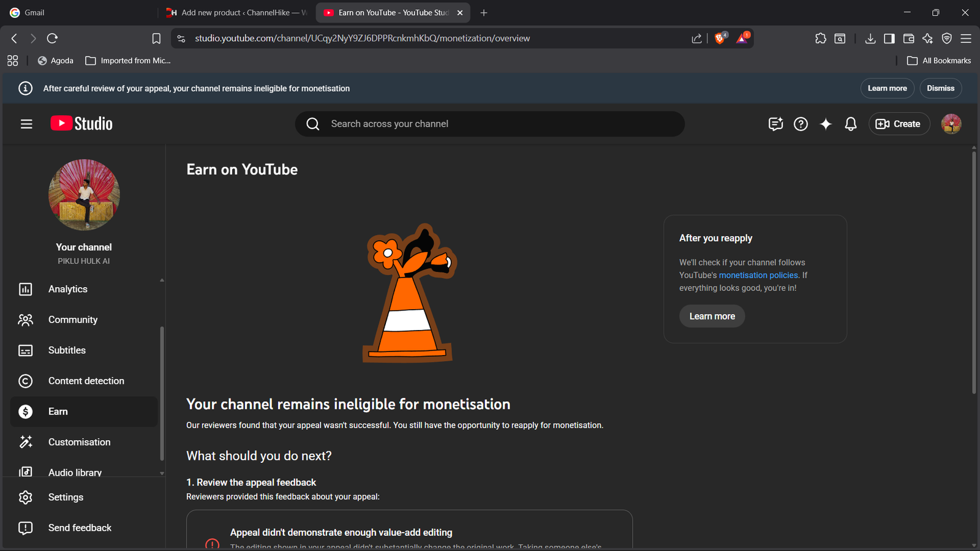The height and width of the screenshot is (551, 980).
Task: Open Content detection in the sidebar
Action: point(86,381)
